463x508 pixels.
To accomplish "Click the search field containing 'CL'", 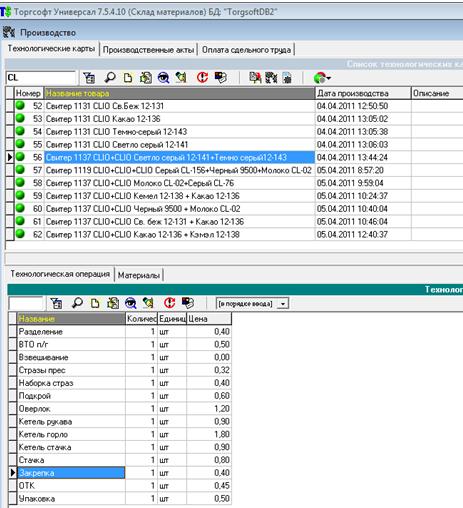I will pos(41,78).
